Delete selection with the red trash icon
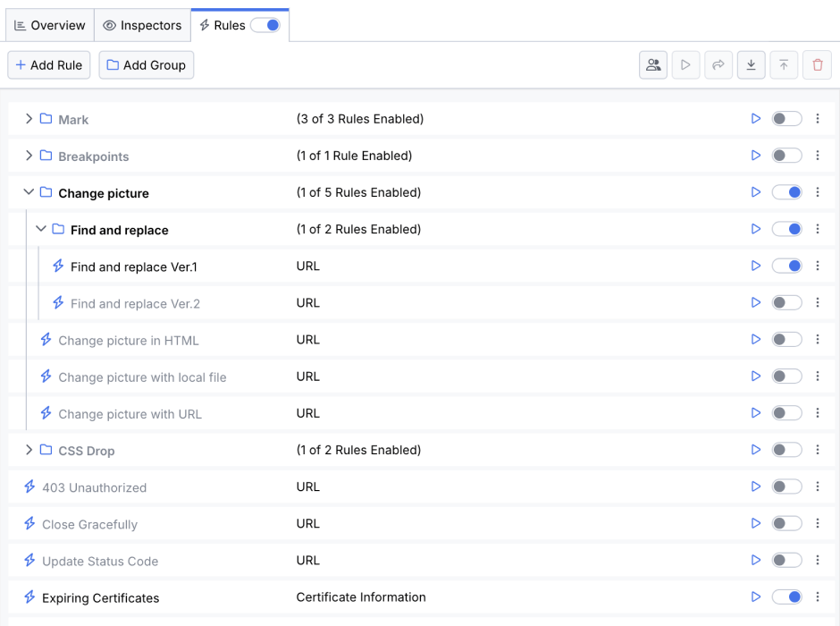This screenshot has height=626, width=840. coord(817,64)
